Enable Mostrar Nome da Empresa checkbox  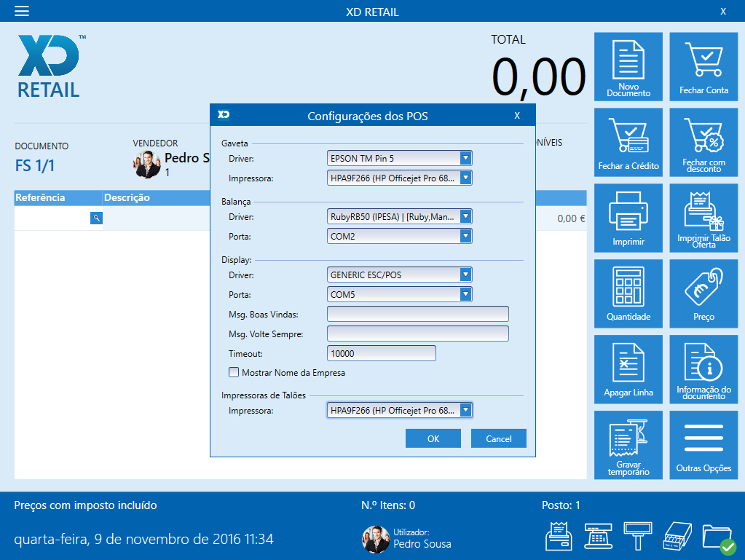234,372
